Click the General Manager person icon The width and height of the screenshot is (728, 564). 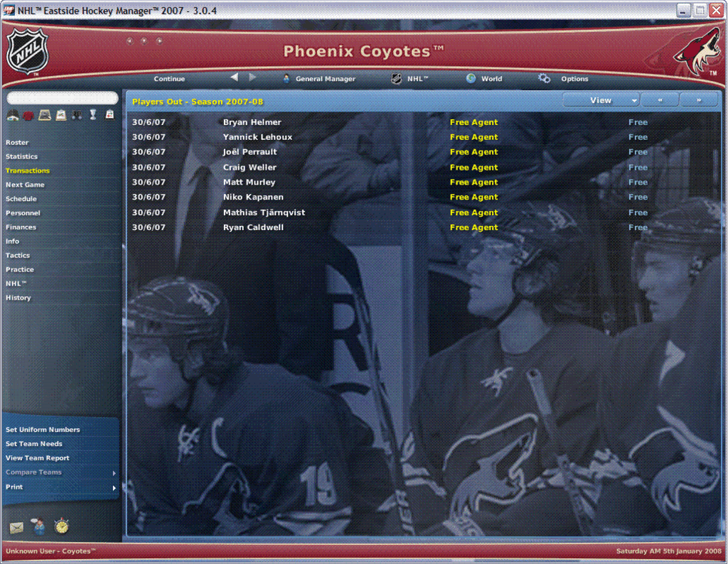pos(287,78)
